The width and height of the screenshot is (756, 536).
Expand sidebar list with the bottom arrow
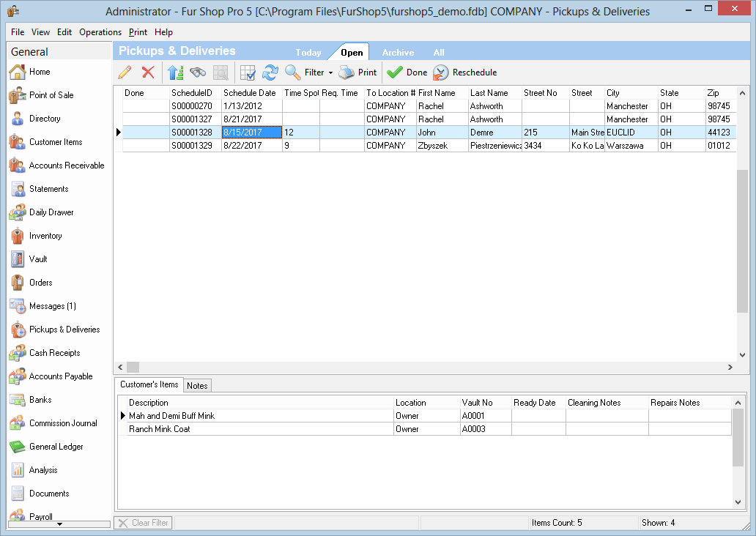59,524
